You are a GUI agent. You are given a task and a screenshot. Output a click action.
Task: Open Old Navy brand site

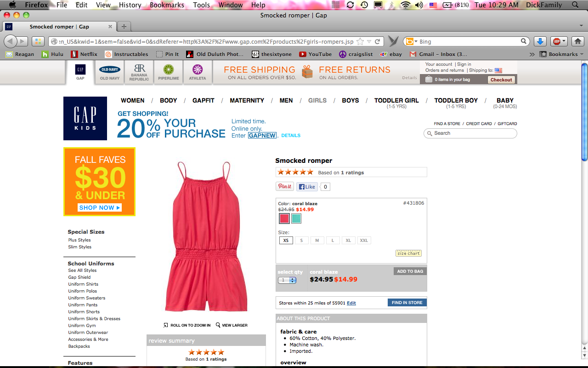click(x=110, y=72)
